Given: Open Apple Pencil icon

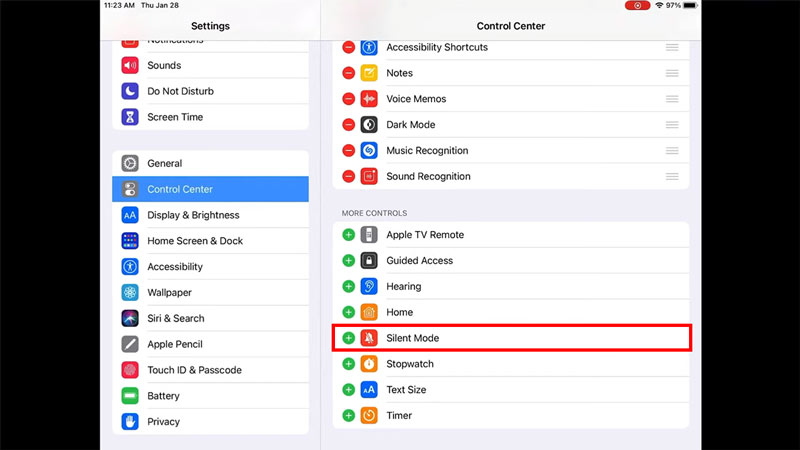Looking at the screenshot, I should [x=130, y=344].
